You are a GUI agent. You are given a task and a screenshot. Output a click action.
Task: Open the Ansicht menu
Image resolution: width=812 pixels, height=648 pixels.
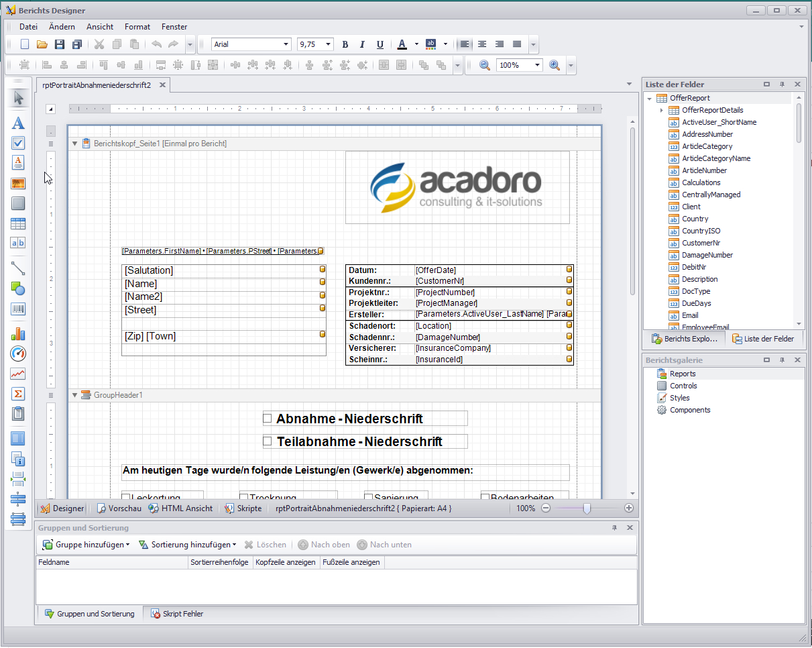tap(100, 27)
